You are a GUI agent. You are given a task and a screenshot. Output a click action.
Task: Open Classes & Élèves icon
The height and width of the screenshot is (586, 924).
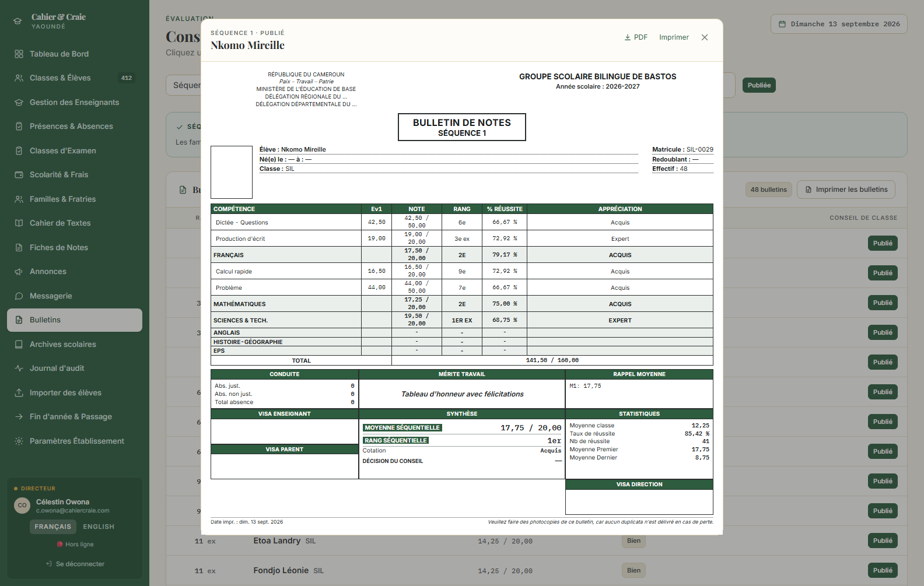coord(19,78)
